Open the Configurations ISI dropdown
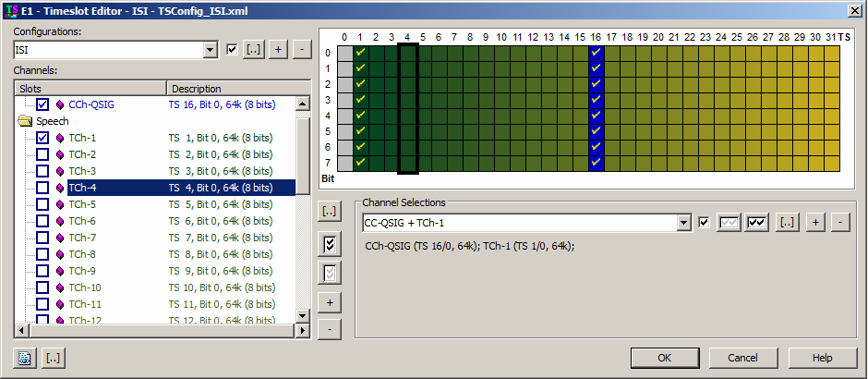Image resolution: width=868 pixels, height=379 pixels. pos(210,49)
